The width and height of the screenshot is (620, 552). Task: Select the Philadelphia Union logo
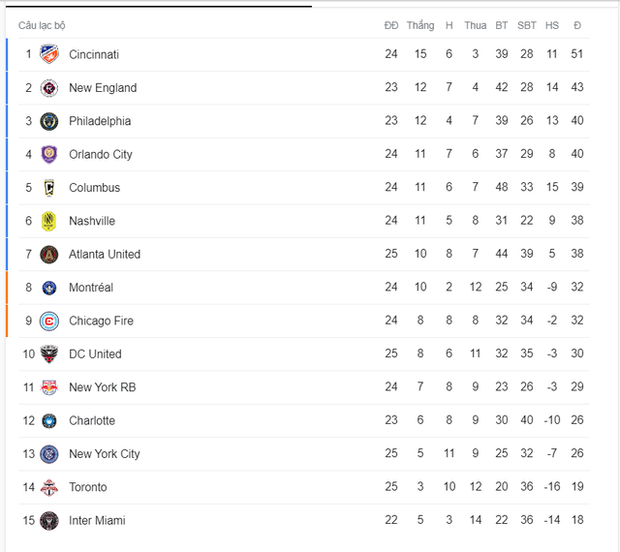click(49, 121)
